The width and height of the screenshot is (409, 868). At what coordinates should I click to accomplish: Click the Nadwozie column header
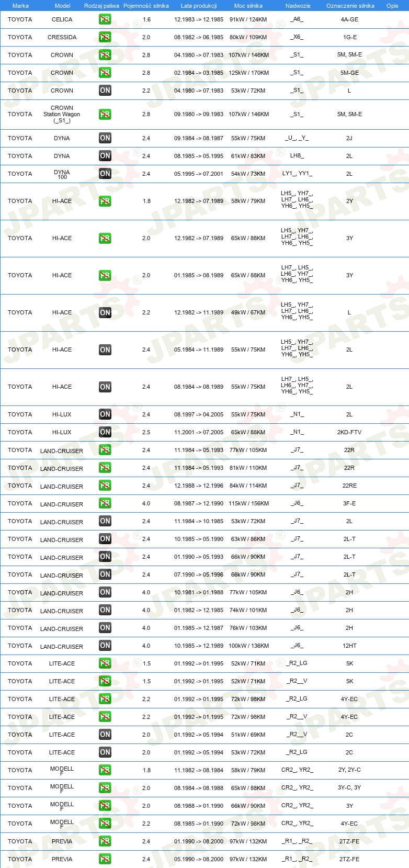[x=298, y=6]
